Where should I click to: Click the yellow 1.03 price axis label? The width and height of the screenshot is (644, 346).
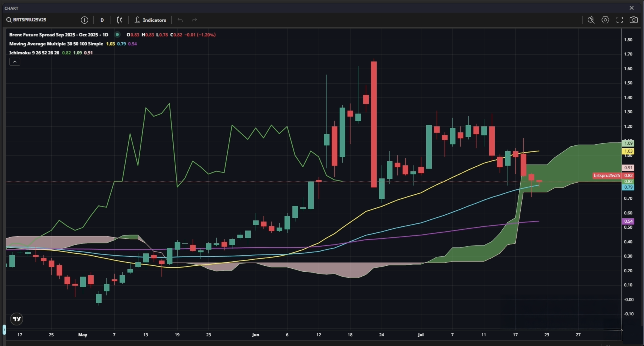point(628,151)
